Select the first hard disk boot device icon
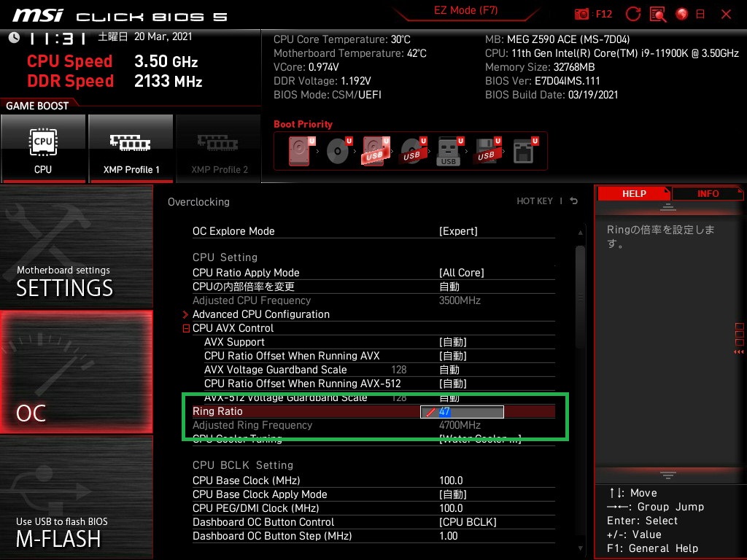Viewport: 747px width, 560px height. click(x=301, y=151)
